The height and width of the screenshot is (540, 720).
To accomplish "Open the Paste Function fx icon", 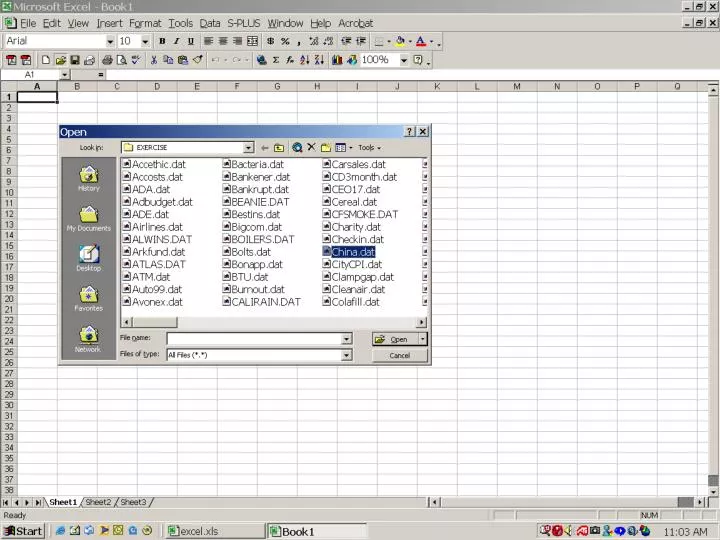I will coord(290,60).
